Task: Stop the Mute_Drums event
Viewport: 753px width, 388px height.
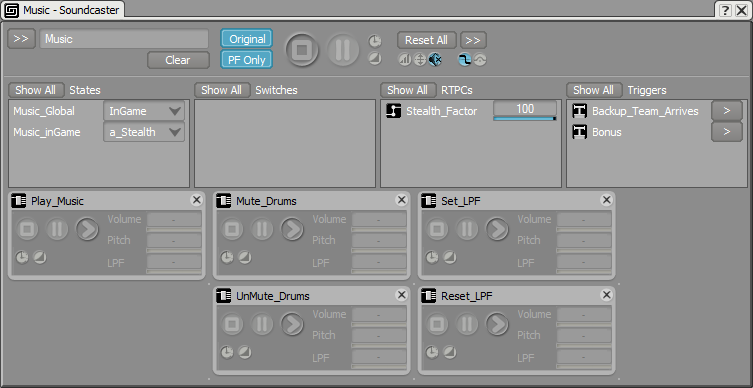Action: (x=232, y=230)
